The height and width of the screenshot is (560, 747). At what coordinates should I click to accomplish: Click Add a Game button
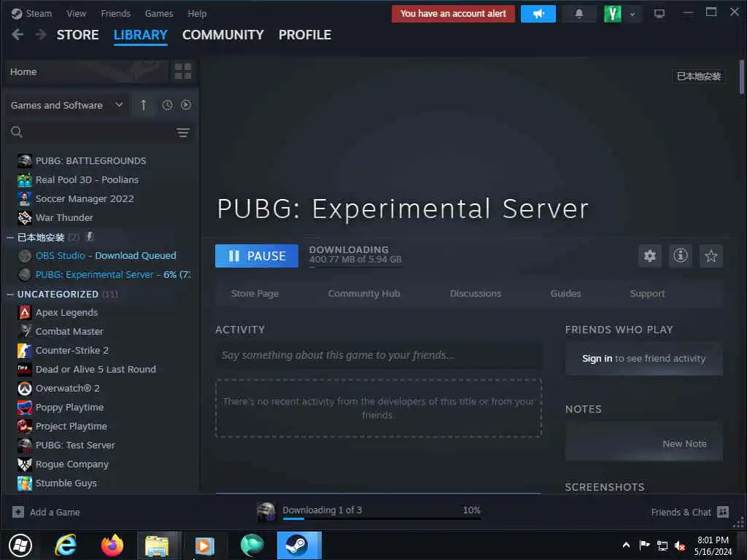pyautogui.click(x=46, y=513)
